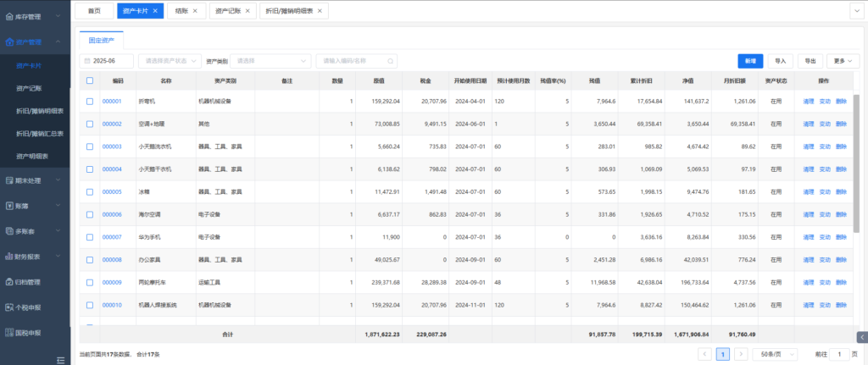Check the box for asset 000001
868x365 pixels.
point(90,102)
